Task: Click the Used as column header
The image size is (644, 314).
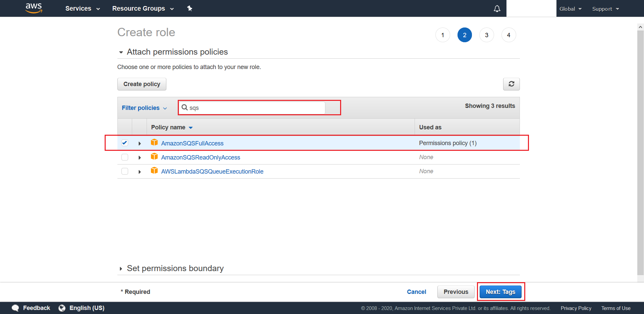Action: coord(430,127)
